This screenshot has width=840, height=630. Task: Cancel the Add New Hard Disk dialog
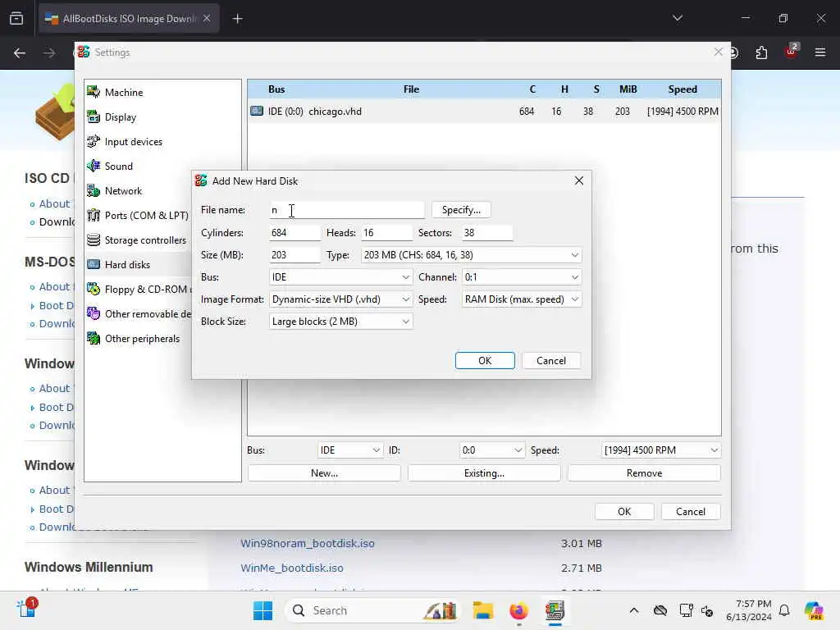tap(551, 361)
